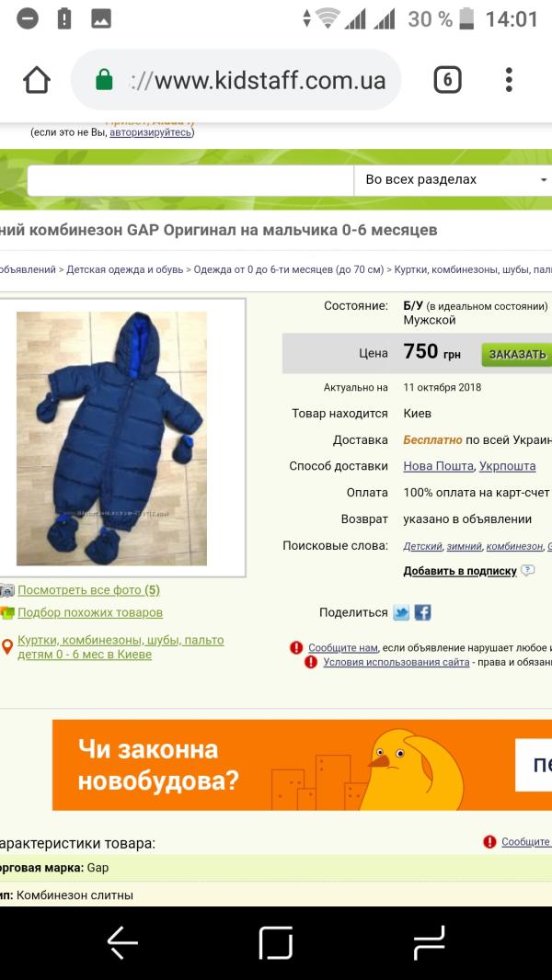Focus the site search input field
The image size is (552, 980).
click(190, 180)
